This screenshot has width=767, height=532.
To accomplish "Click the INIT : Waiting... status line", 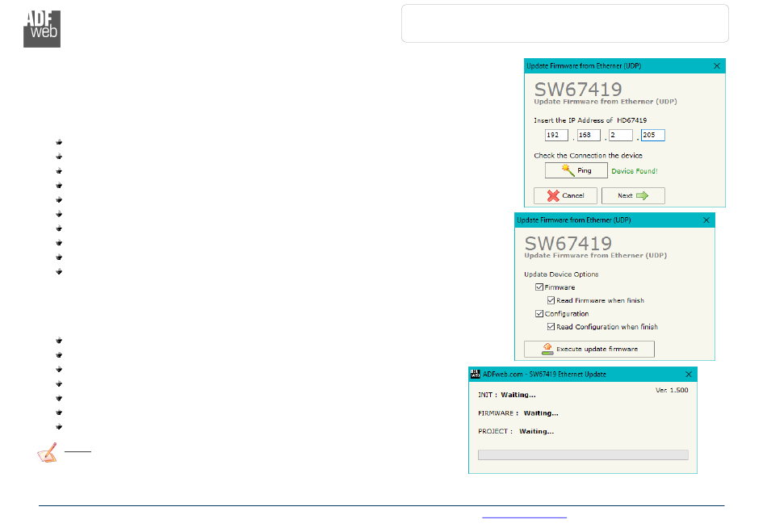I will coord(507,395).
